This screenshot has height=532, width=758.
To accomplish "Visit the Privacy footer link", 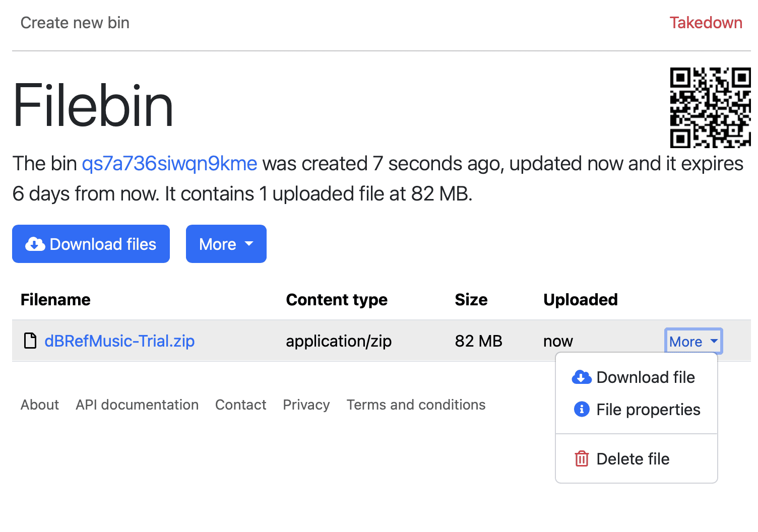I will point(306,405).
